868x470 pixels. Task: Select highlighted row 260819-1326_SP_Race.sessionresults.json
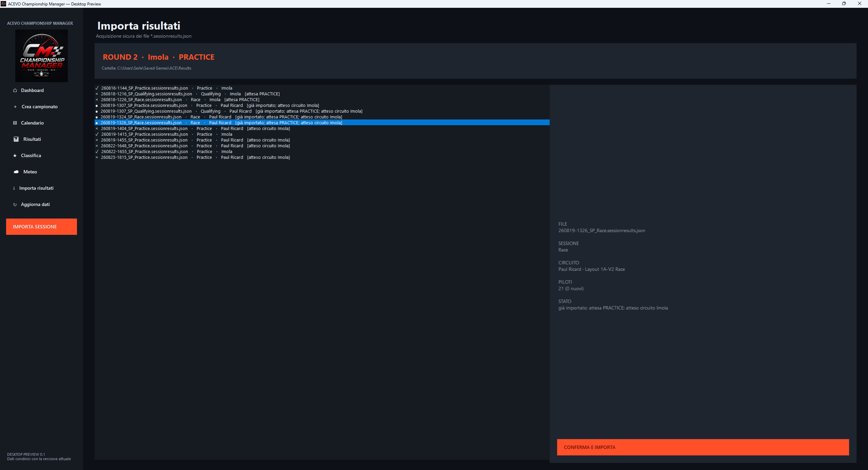[322, 123]
